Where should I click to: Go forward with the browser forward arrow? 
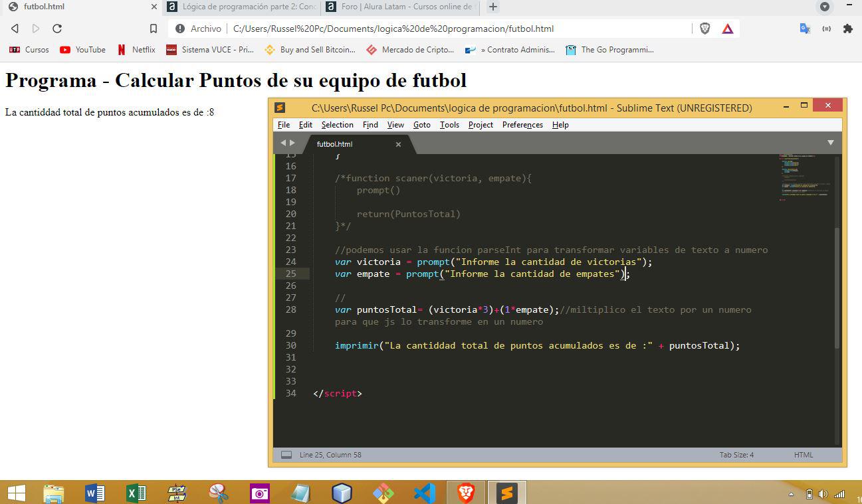pyautogui.click(x=36, y=29)
